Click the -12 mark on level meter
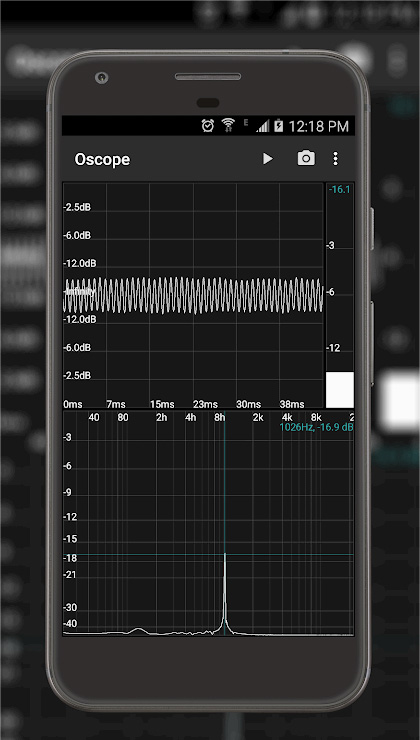The width and height of the screenshot is (420, 740). click(333, 348)
